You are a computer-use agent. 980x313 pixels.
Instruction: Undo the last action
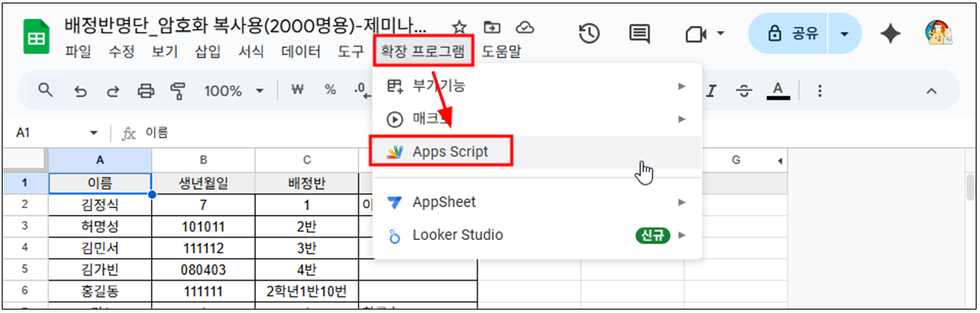pos(80,91)
